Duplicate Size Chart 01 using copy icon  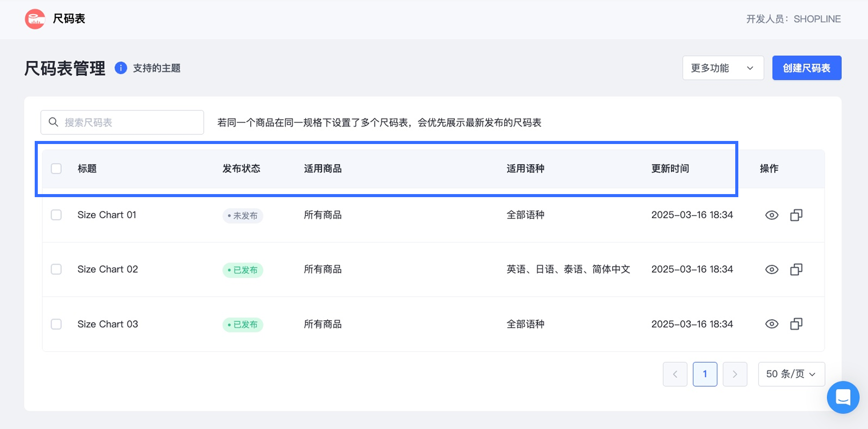pyautogui.click(x=796, y=215)
